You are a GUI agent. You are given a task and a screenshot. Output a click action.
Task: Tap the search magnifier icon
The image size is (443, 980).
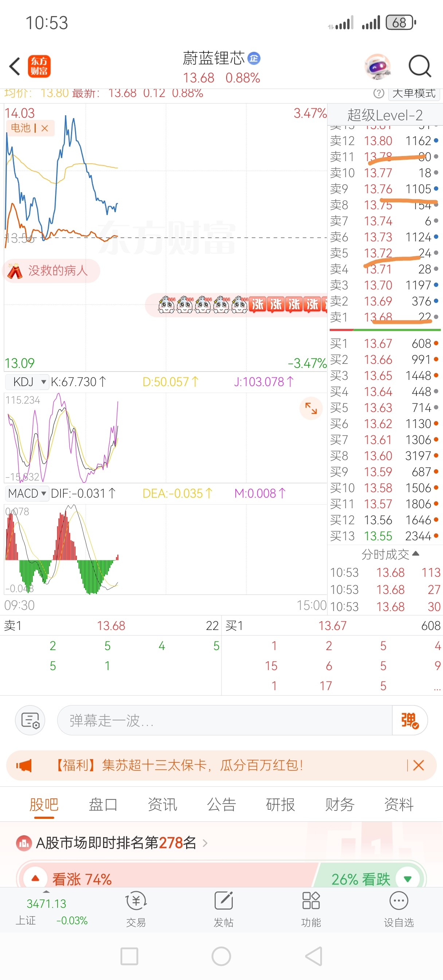coord(420,66)
